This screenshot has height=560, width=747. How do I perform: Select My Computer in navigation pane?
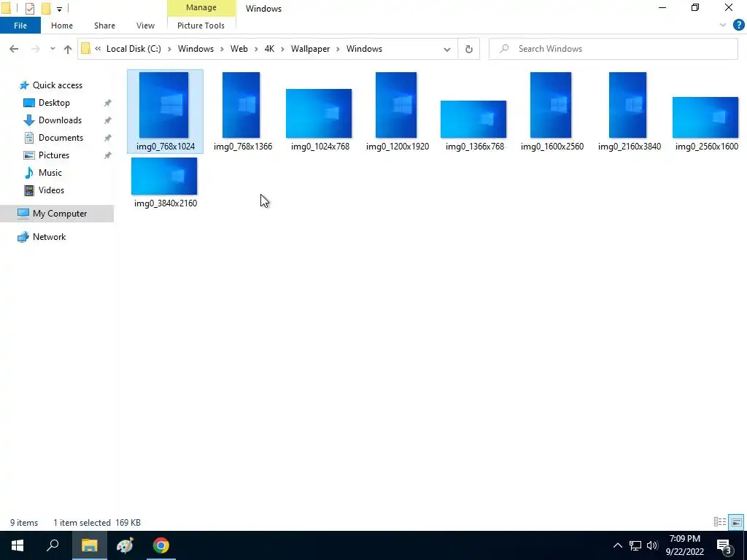[x=57, y=214]
